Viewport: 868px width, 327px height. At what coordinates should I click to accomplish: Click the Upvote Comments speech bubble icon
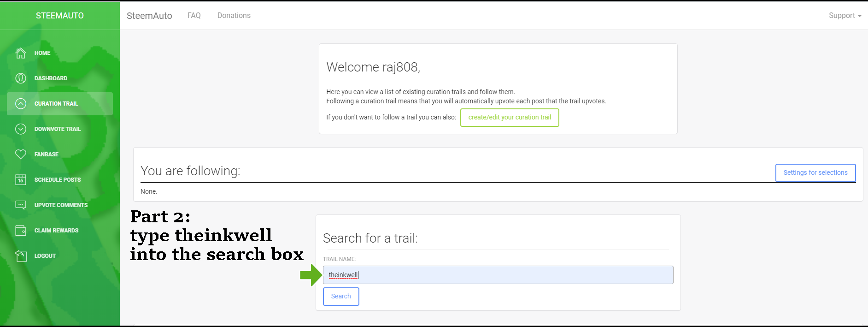pyautogui.click(x=21, y=205)
